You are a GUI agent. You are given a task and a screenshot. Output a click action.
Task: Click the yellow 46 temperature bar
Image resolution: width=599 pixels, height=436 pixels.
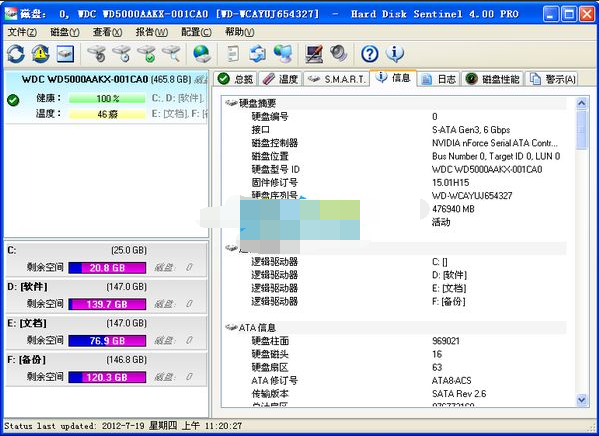click(x=107, y=114)
